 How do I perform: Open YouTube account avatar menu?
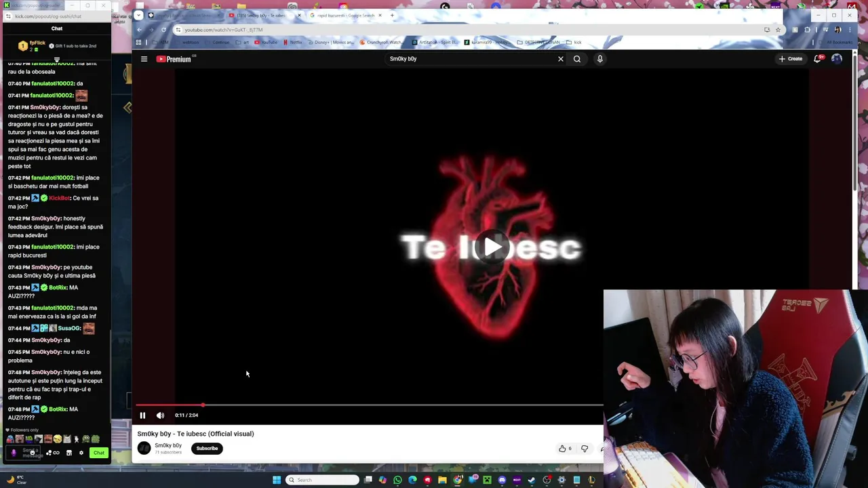point(837,59)
